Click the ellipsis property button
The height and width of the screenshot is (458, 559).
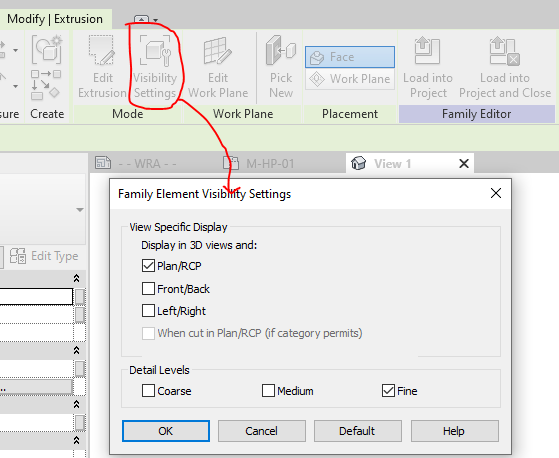pos(36,387)
